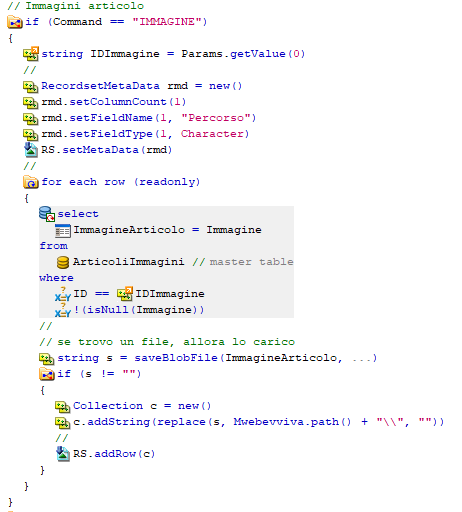Viewport: 462px width, 512px height.
Task: Click the comment "// Immagini articolo"
Action: [75, 6]
